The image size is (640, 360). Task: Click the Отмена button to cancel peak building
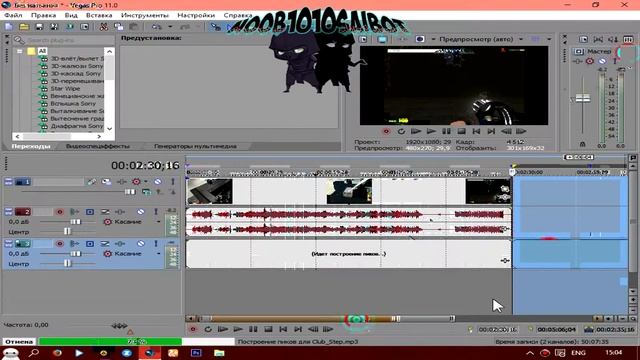(19, 342)
